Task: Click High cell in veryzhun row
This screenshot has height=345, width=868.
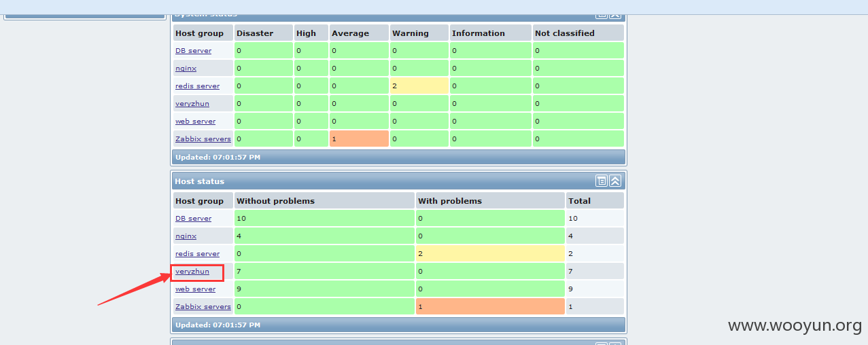Action: click(x=311, y=103)
